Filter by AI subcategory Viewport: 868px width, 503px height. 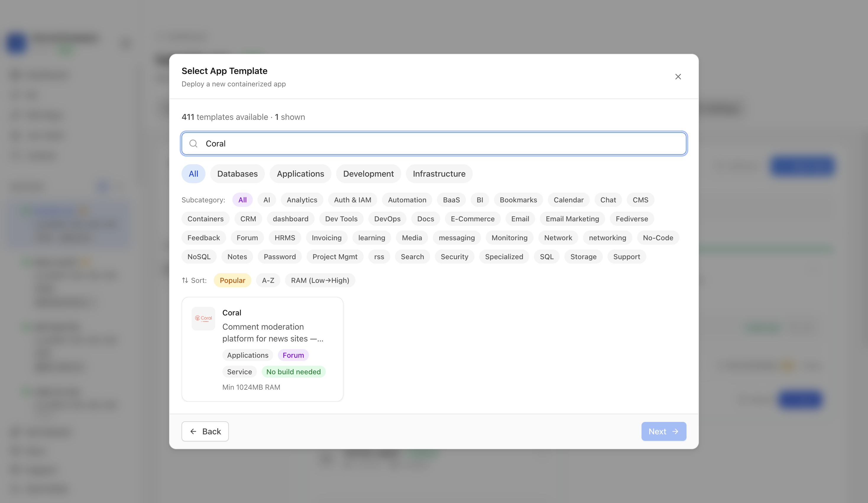point(267,200)
